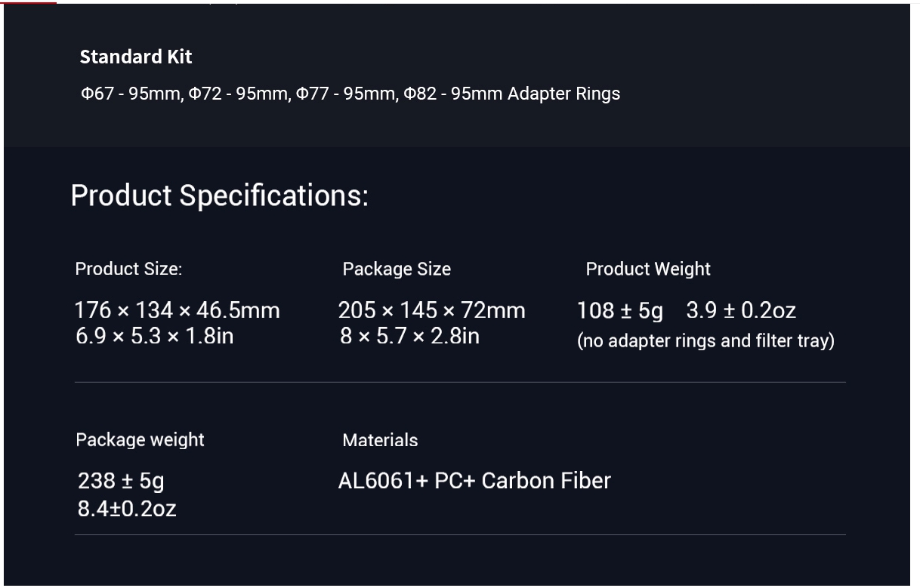
Task: Click the Product Size label
Action: (128, 269)
